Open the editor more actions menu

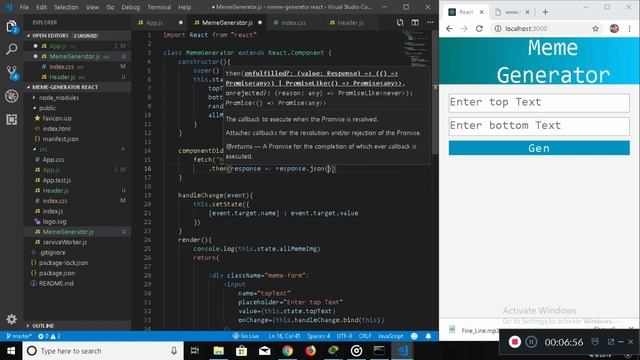(x=430, y=22)
